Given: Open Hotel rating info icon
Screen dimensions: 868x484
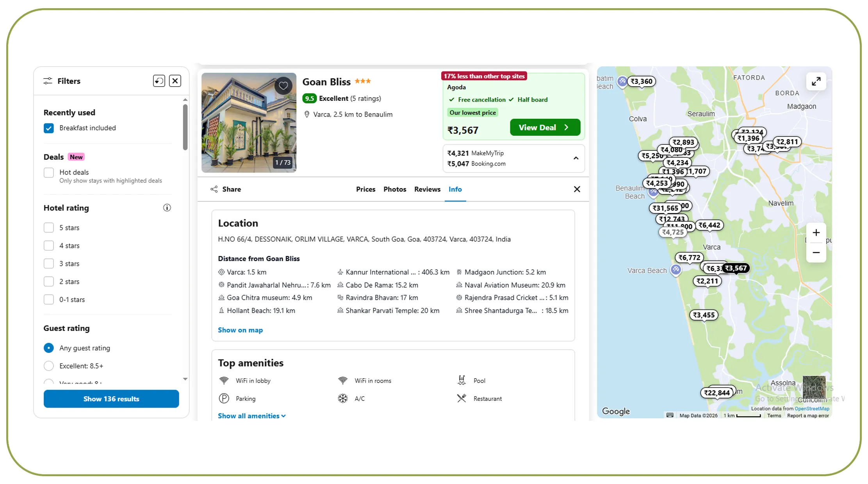Looking at the screenshot, I should tap(167, 208).
